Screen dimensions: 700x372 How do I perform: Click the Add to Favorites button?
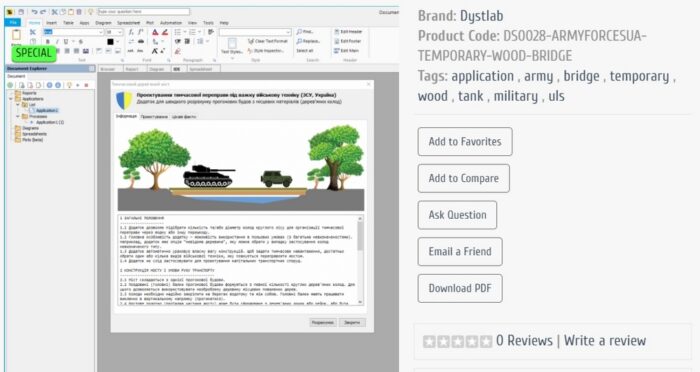[465, 142]
